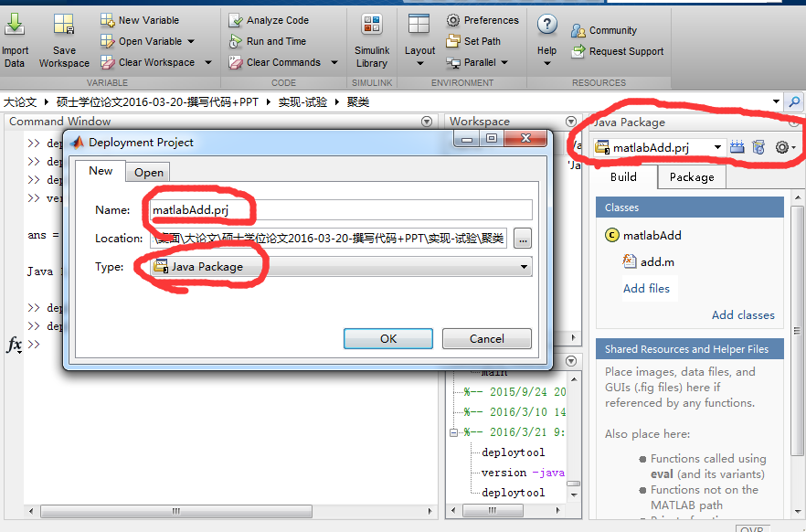Click the Parallel option
The height and width of the screenshot is (532, 806).
(472, 62)
